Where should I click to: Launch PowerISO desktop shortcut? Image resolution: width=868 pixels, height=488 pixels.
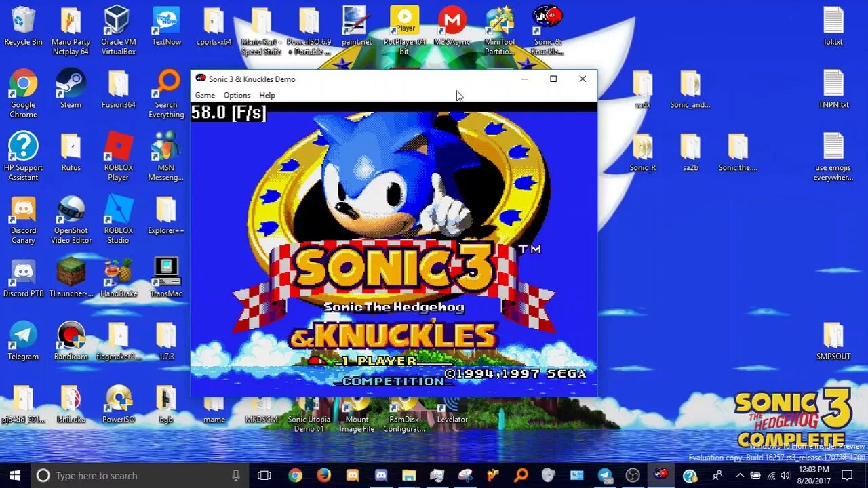pyautogui.click(x=118, y=405)
